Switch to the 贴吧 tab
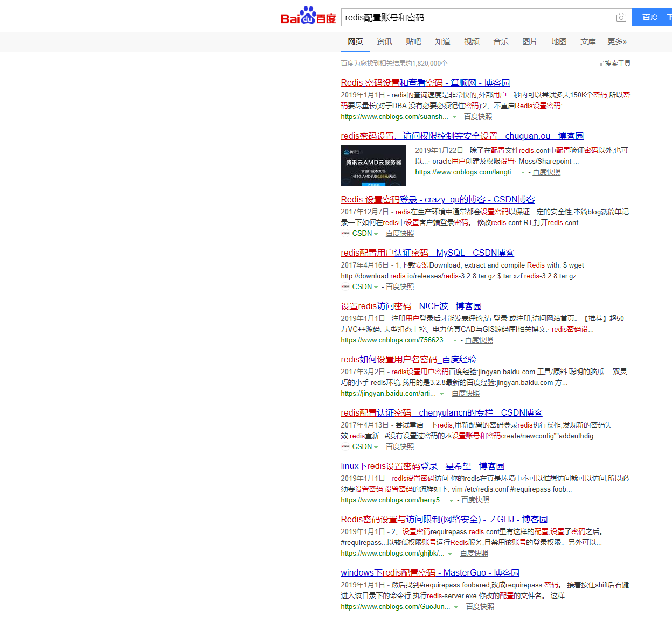The width and height of the screenshot is (672, 623). pyautogui.click(x=413, y=41)
